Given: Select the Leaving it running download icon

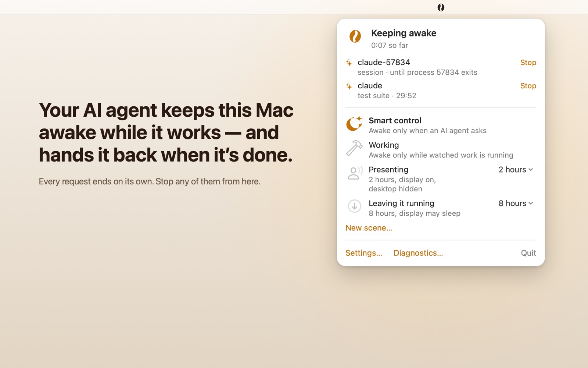Looking at the screenshot, I should click(354, 206).
